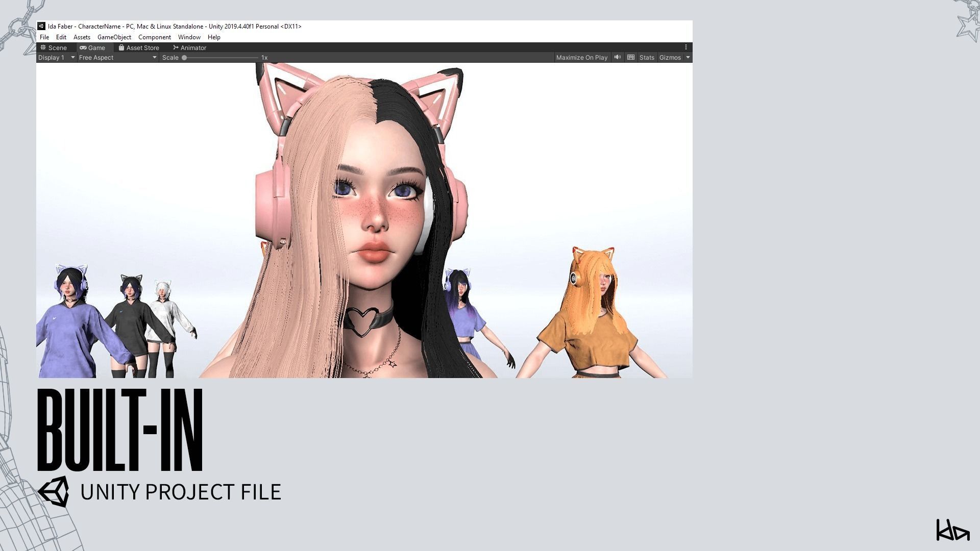Mute audio with the speaker icon

point(618,57)
